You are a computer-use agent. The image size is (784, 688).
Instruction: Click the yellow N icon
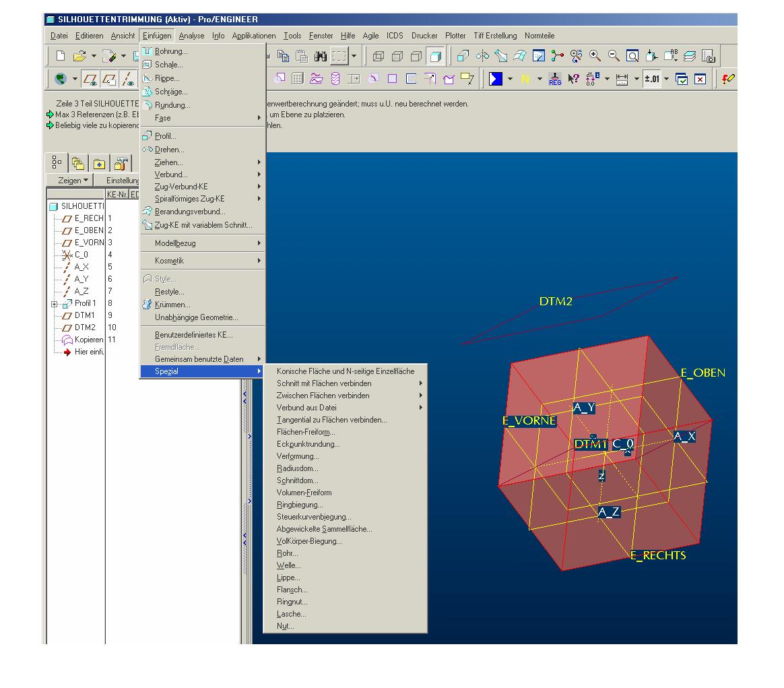tap(525, 79)
